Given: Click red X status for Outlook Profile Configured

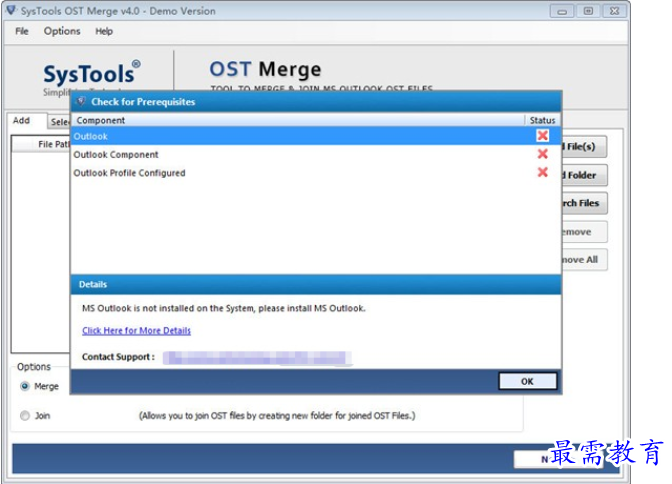Looking at the screenshot, I should tap(543, 172).
